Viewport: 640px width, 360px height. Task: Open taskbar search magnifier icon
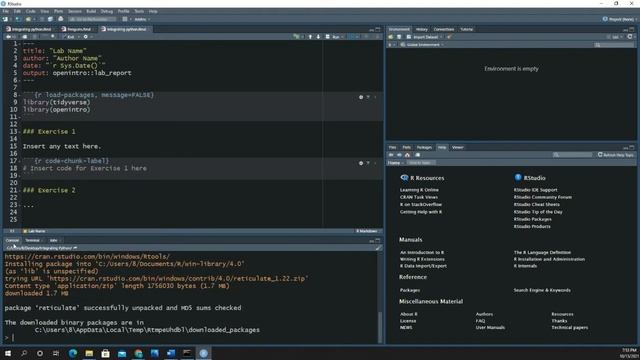pos(24,353)
